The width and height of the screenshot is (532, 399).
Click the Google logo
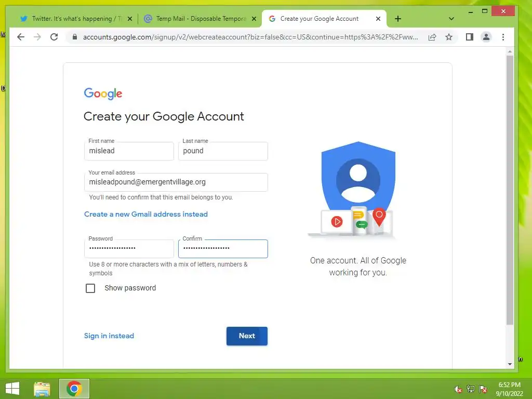pyautogui.click(x=103, y=94)
